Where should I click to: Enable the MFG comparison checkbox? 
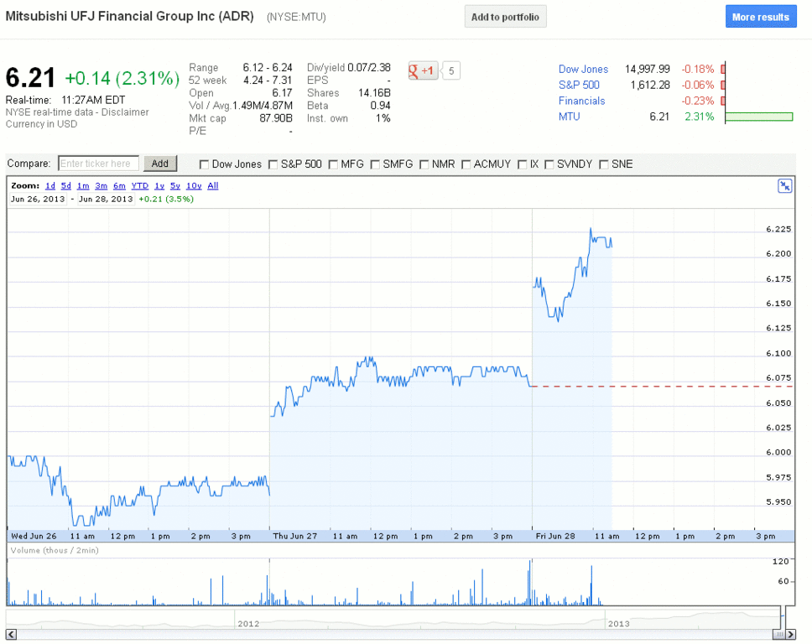333,164
